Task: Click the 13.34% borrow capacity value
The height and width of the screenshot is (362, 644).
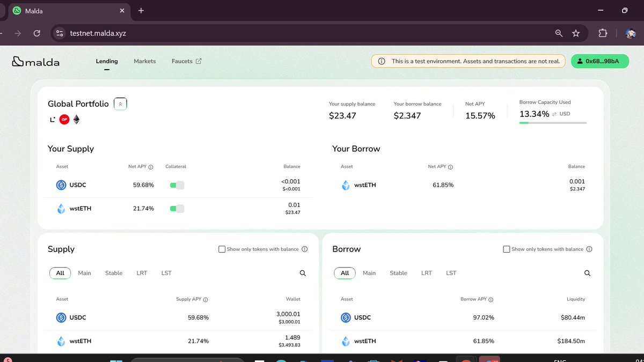Action: point(535,114)
